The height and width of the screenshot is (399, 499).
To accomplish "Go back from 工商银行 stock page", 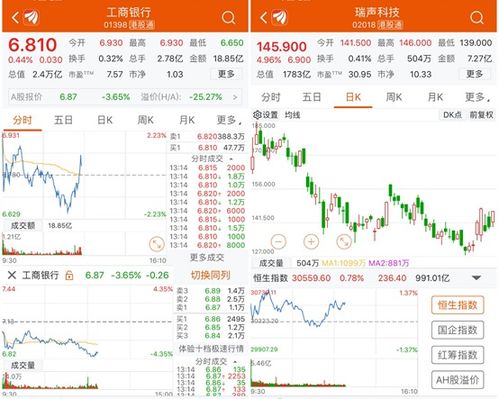I will (15, 17).
